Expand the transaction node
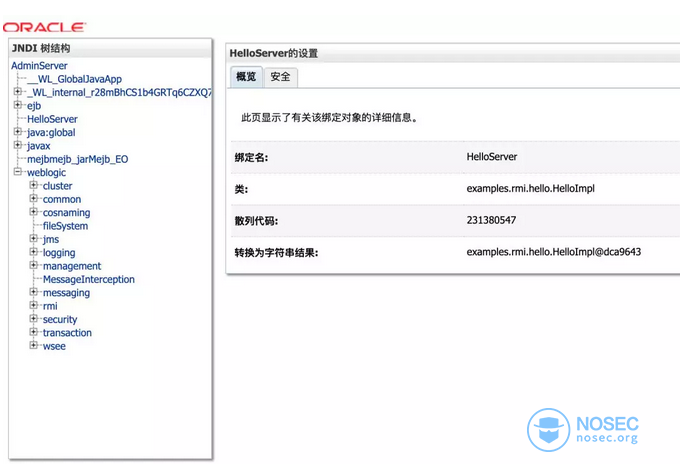 pos(34,332)
